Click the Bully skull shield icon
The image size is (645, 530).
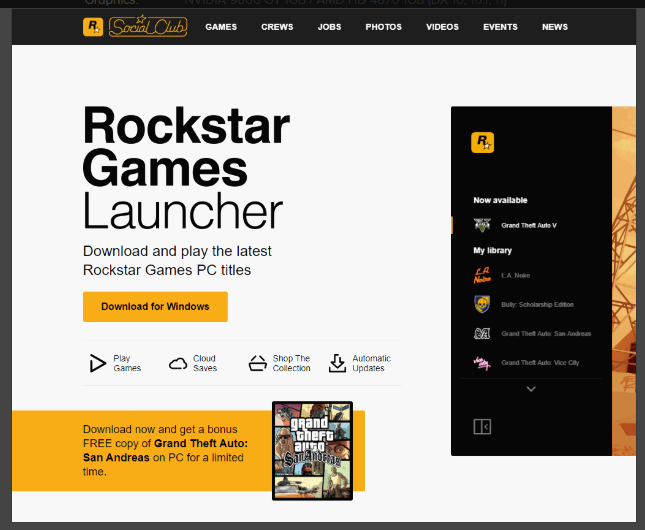tap(482, 305)
